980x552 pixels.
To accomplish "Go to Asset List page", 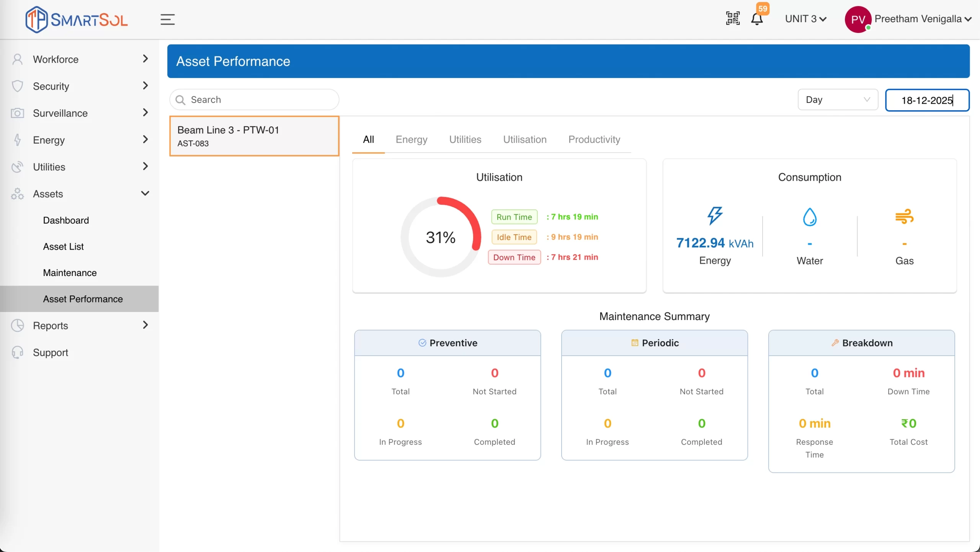I will click(63, 247).
